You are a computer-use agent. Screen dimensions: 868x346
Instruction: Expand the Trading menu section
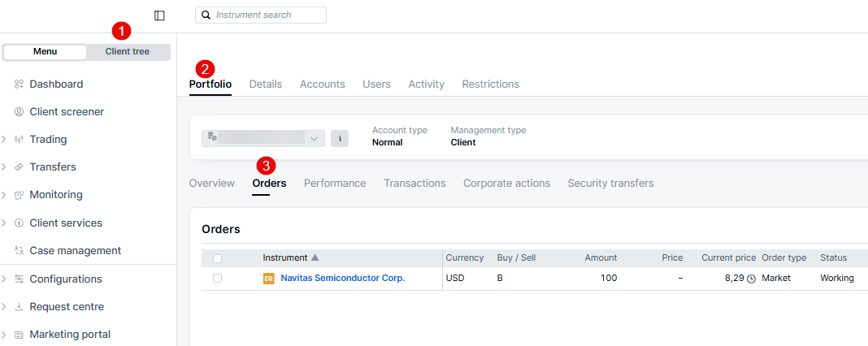[x=4, y=140]
